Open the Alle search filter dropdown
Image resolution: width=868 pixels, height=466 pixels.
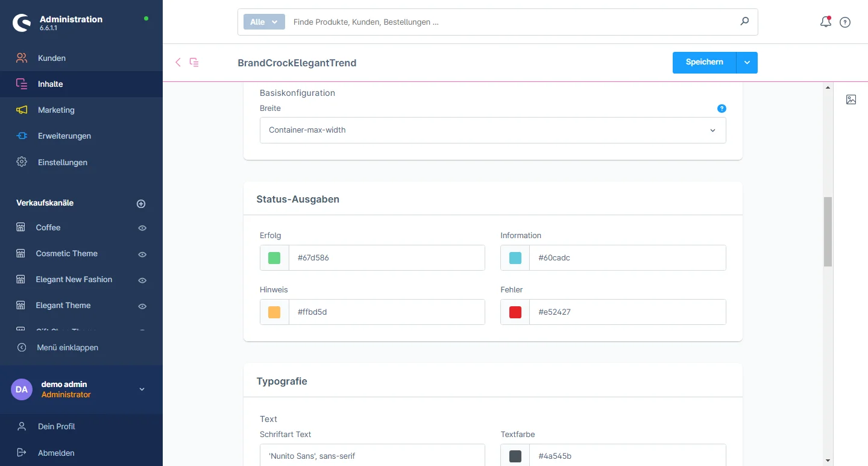(x=263, y=22)
